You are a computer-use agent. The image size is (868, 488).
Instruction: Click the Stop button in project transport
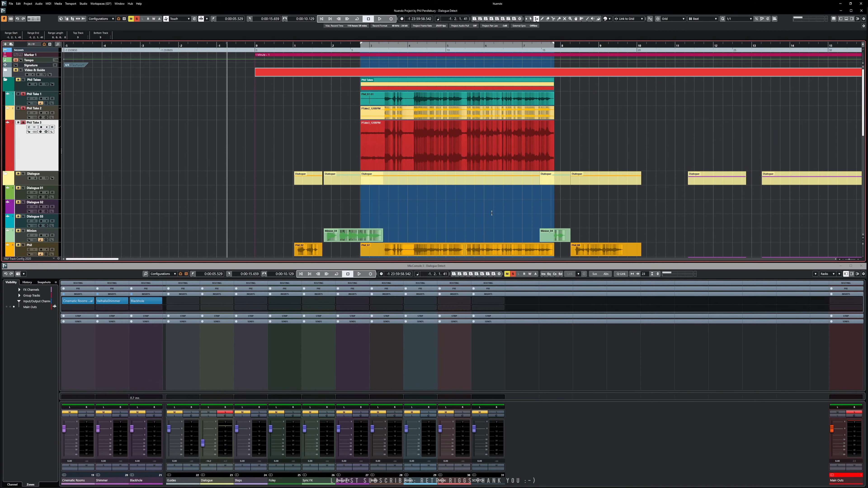(x=368, y=19)
